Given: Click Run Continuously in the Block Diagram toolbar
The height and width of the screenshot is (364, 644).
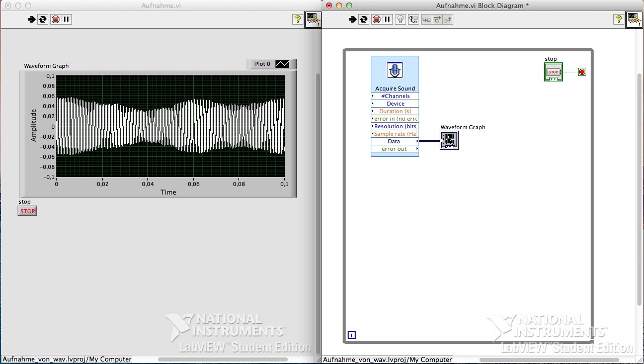Looking at the screenshot, I should (x=364, y=20).
